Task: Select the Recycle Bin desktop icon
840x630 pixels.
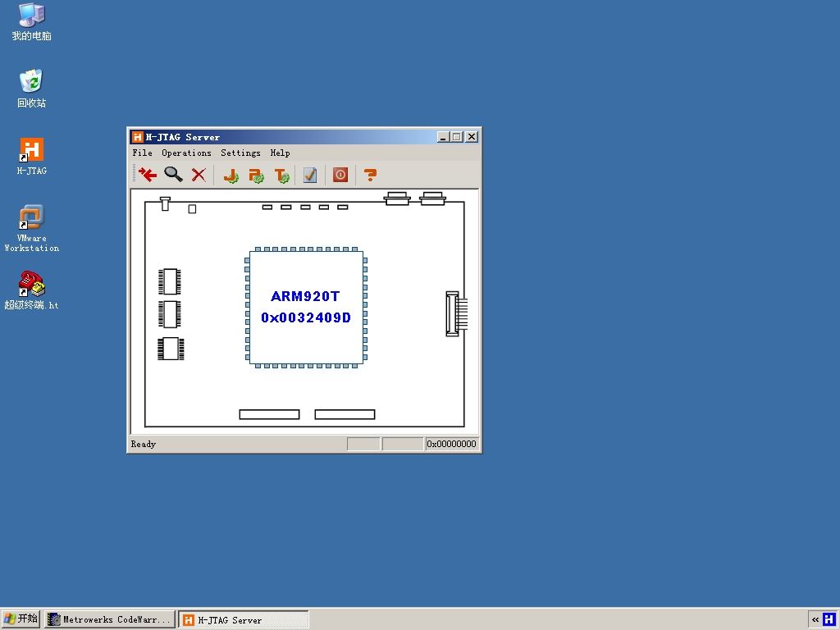Action: [x=32, y=89]
